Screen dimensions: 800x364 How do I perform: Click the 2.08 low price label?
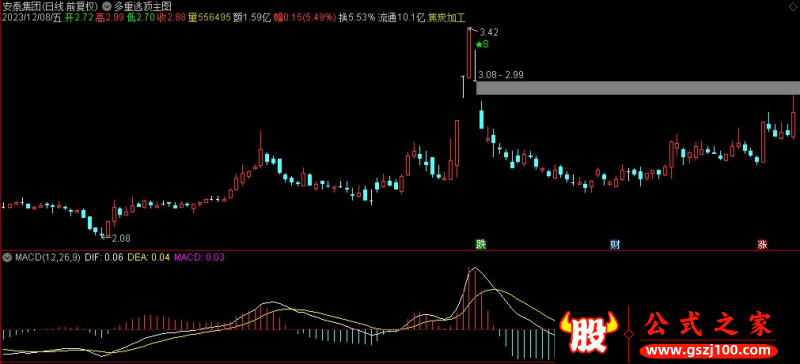click(120, 238)
